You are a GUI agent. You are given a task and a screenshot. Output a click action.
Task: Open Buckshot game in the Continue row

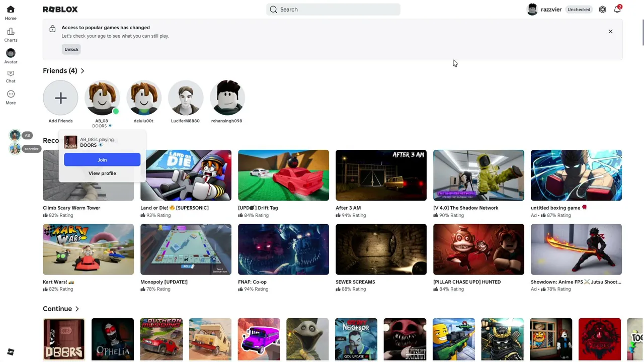point(405,339)
